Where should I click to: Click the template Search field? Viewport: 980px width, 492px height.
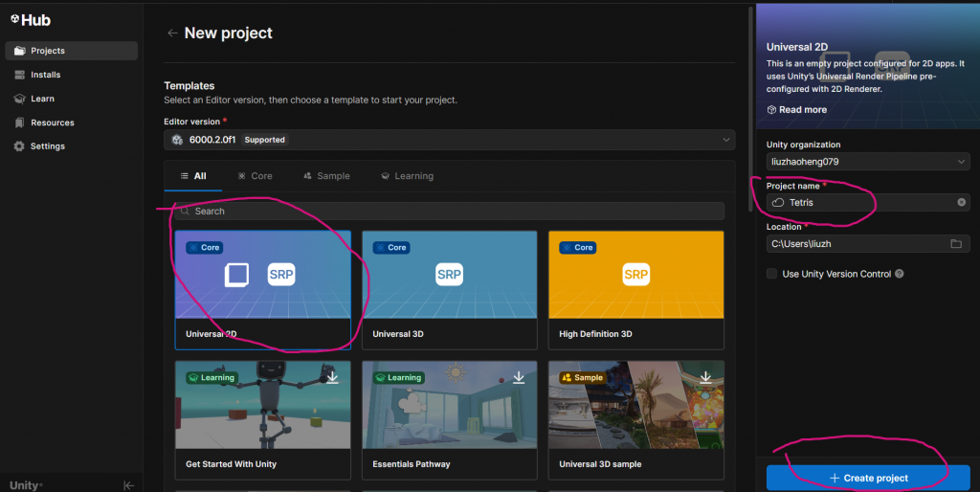coord(450,212)
